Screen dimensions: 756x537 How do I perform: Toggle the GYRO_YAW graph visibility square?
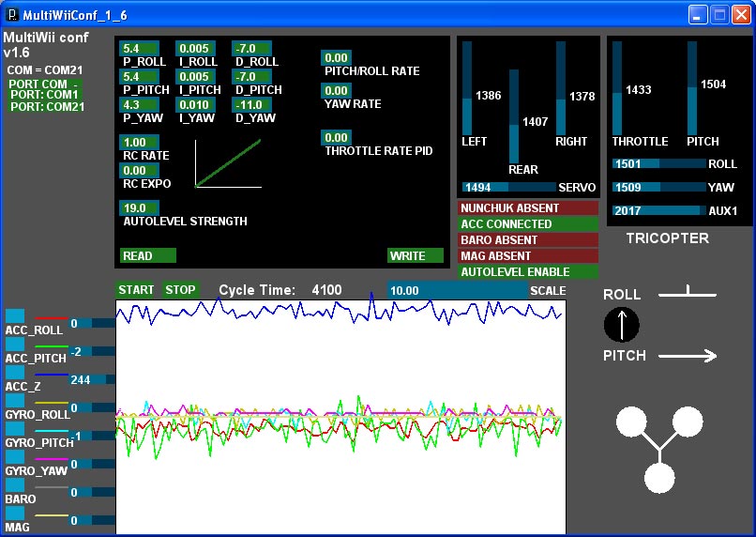pos(14,457)
